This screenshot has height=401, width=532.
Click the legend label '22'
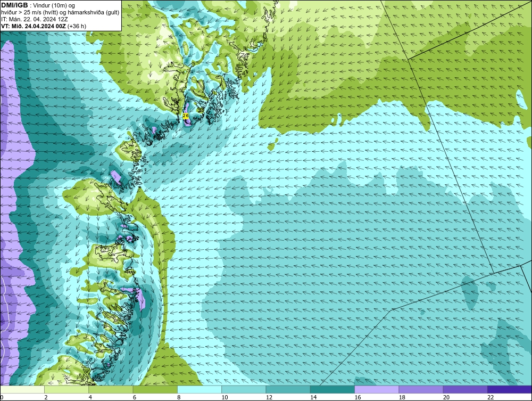pyautogui.click(x=491, y=397)
